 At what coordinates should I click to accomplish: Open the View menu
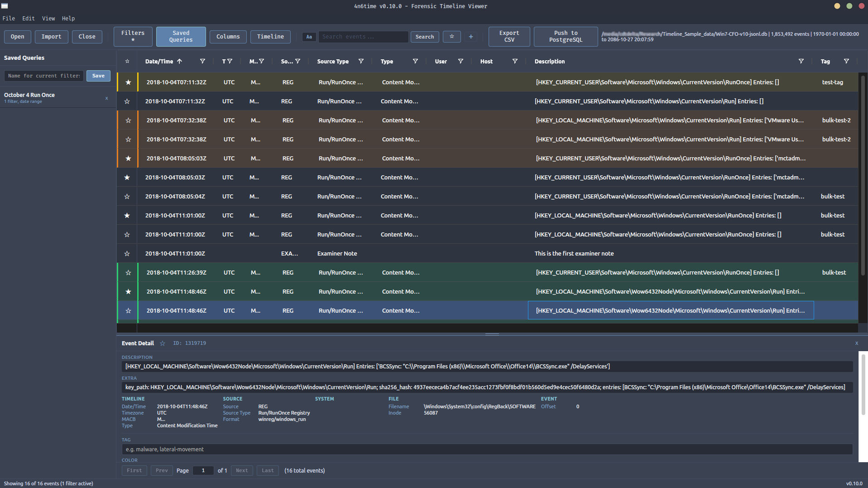click(x=48, y=19)
